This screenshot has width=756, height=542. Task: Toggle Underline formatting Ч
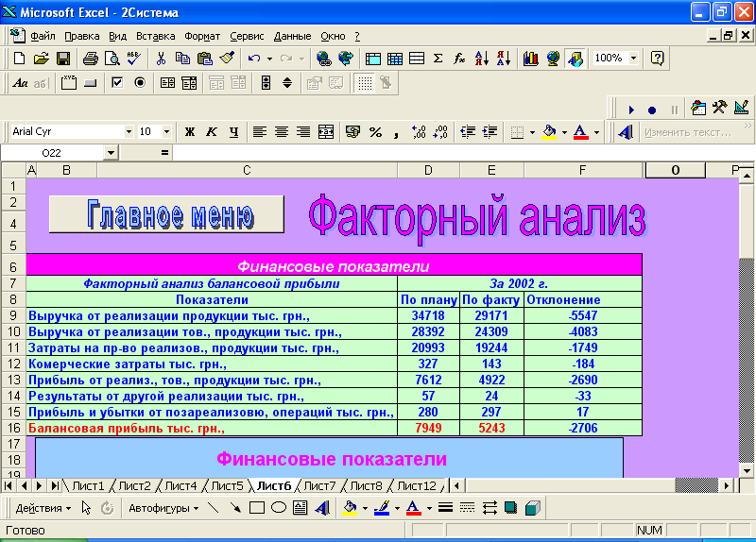tap(233, 132)
